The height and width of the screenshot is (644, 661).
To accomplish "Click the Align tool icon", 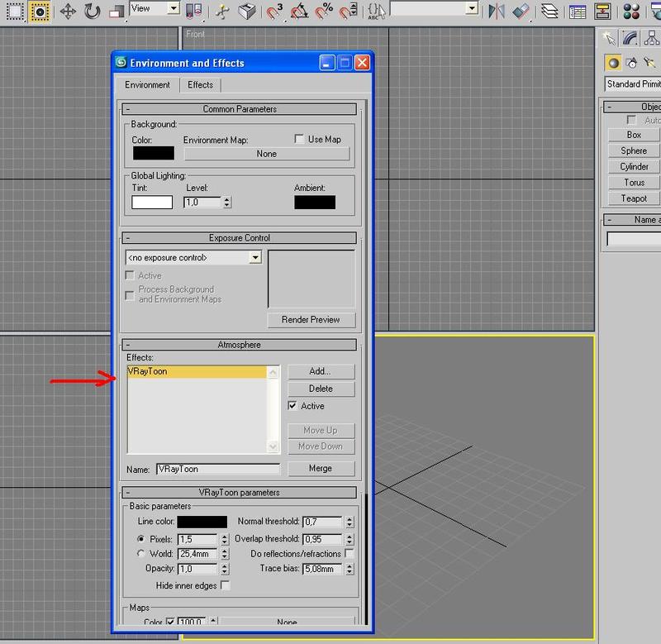I will (521, 12).
